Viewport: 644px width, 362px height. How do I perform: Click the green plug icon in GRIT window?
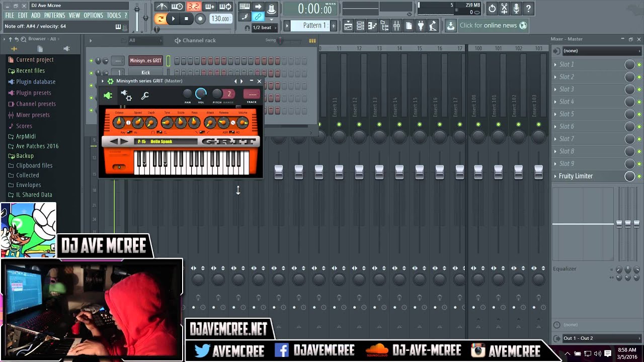(108, 96)
